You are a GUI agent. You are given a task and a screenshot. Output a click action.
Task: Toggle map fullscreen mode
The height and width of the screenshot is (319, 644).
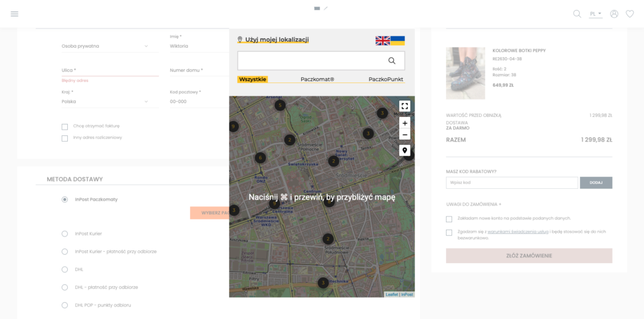404,106
